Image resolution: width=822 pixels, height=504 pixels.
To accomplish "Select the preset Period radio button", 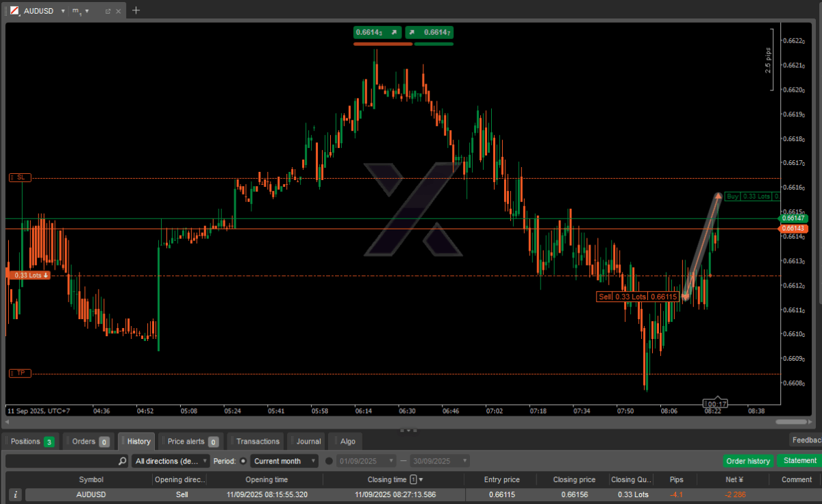I will coord(243,461).
